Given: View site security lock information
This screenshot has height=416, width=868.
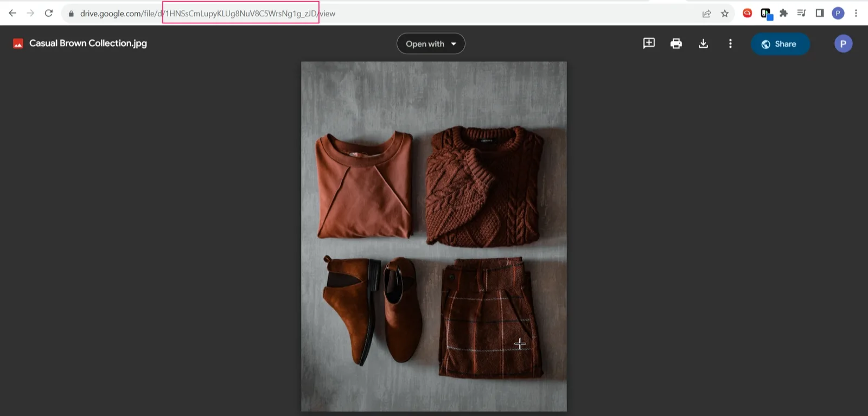Looking at the screenshot, I should 71,14.
